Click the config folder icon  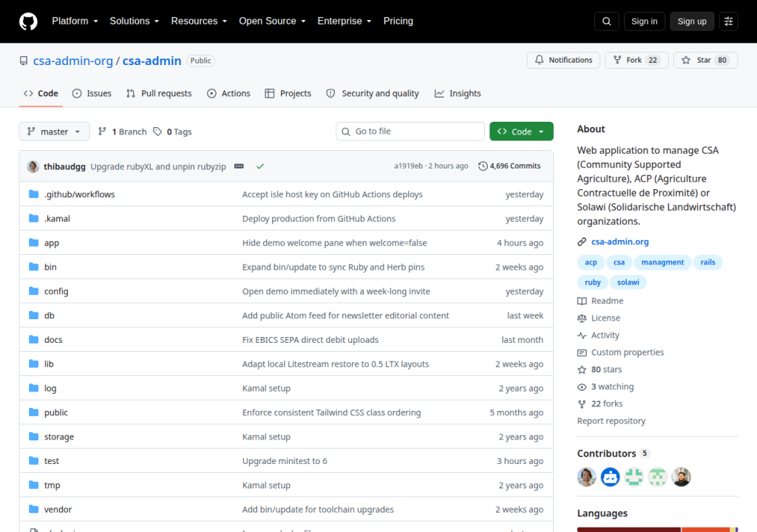[x=33, y=291]
